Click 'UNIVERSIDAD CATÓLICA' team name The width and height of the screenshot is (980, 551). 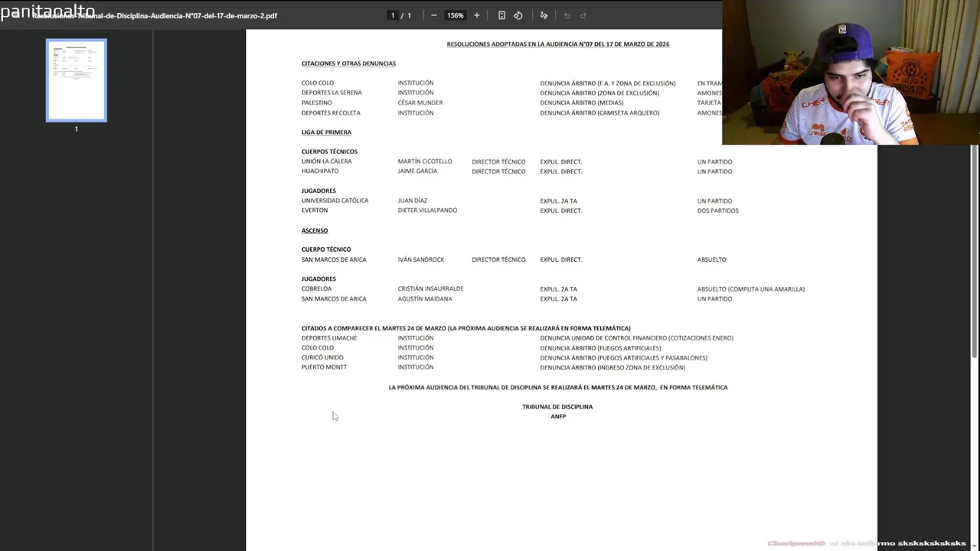click(335, 201)
